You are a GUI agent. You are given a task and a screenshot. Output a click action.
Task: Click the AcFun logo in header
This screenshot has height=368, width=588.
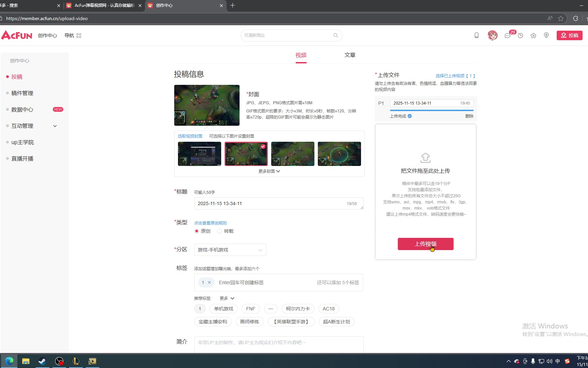pyautogui.click(x=17, y=35)
